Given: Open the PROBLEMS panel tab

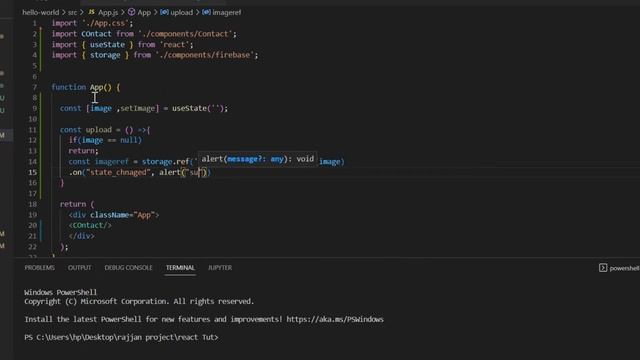Looking at the screenshot, I should coord(40,268).
